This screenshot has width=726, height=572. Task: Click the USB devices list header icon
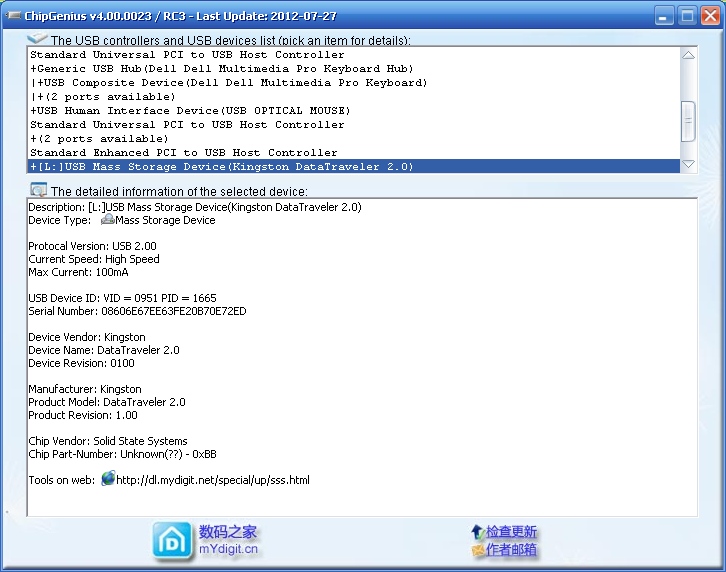(38, 39)
